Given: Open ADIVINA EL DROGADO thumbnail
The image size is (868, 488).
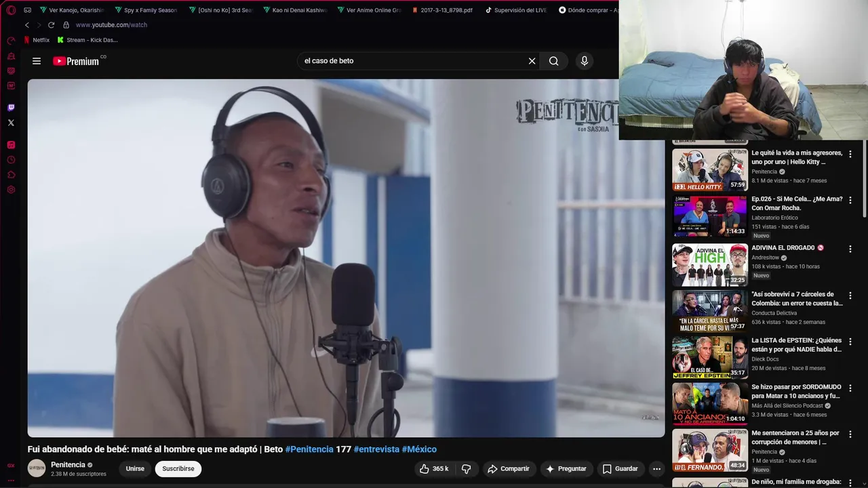Looking at the screenshot, I should tap(710, 264).
